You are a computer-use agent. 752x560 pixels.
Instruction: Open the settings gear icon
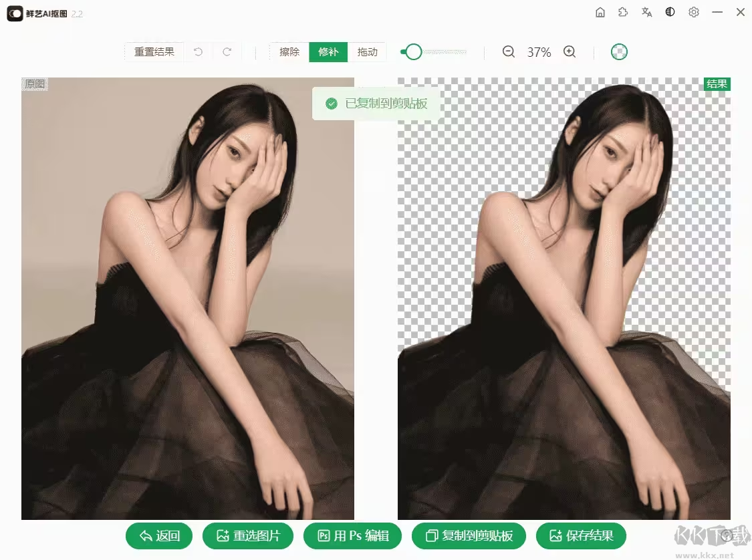(693, 13)
